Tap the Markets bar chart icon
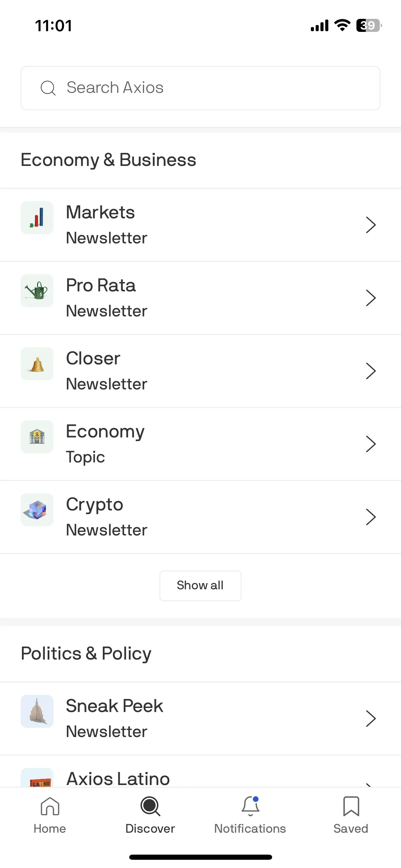This screenshot has width=401, height=868. click(x=37, y=218)
